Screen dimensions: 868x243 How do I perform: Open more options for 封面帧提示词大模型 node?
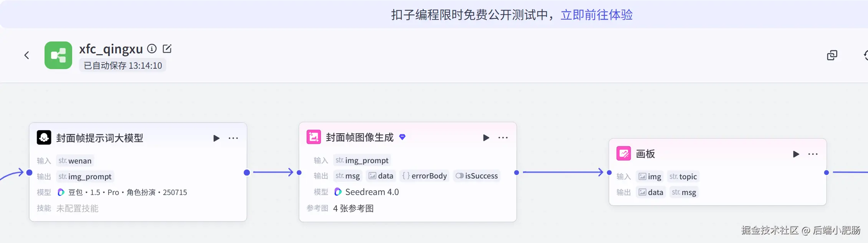[x=233, y=138]
